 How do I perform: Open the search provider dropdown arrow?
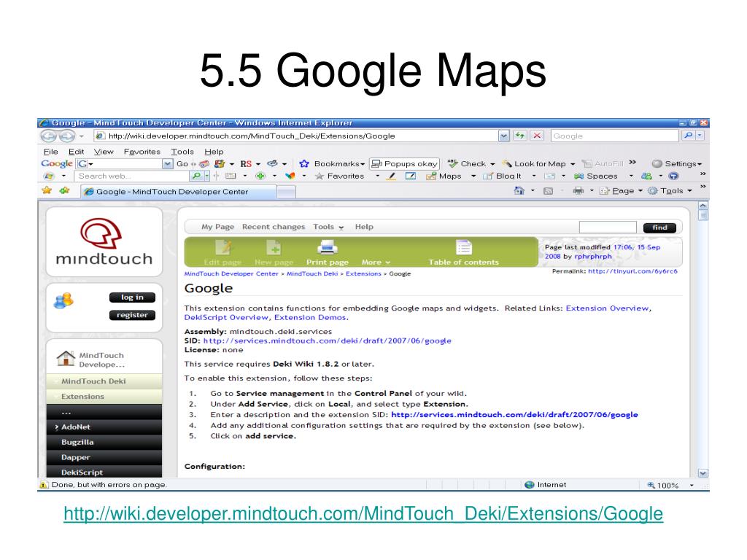(700, 136)
